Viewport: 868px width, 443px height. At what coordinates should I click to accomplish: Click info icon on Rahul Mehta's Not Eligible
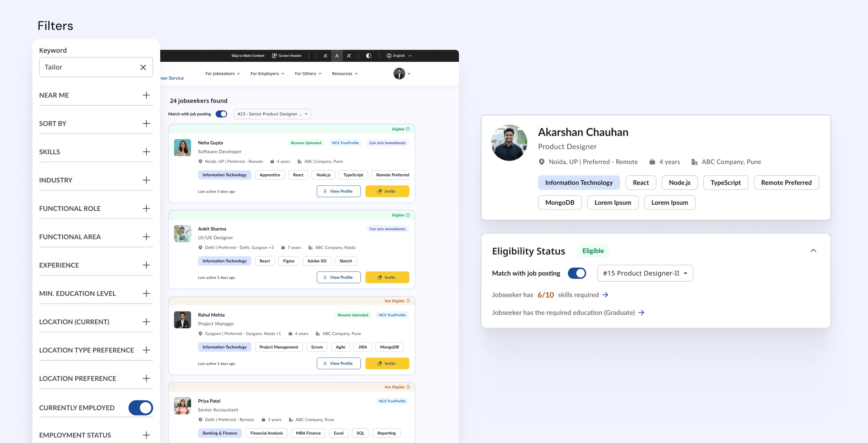click(408, 301)
